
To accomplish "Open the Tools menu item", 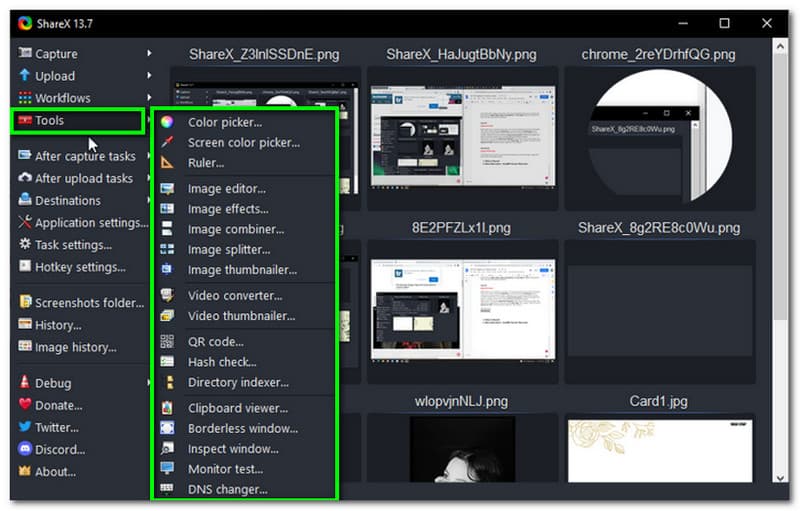I will click(x=78, y=121).
